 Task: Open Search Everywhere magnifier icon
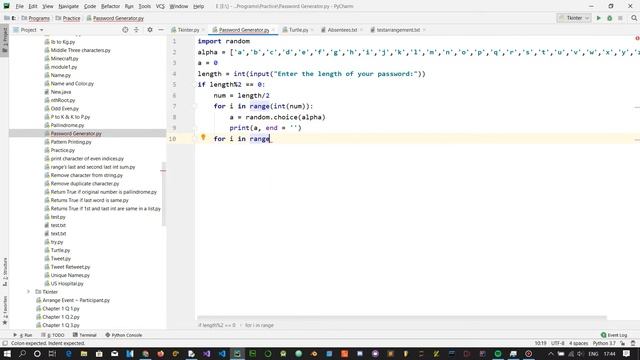[634, 18]
